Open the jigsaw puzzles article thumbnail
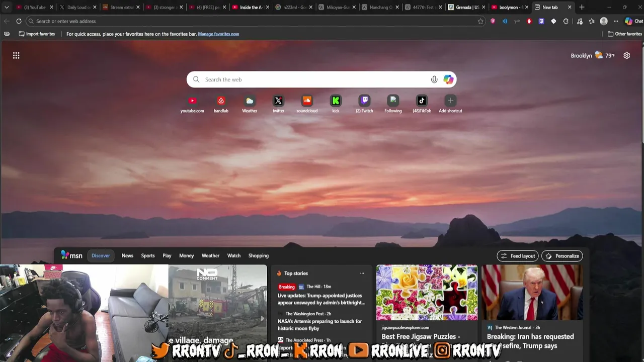The height and width of the screenshot is (362, 644). (427, 292)
